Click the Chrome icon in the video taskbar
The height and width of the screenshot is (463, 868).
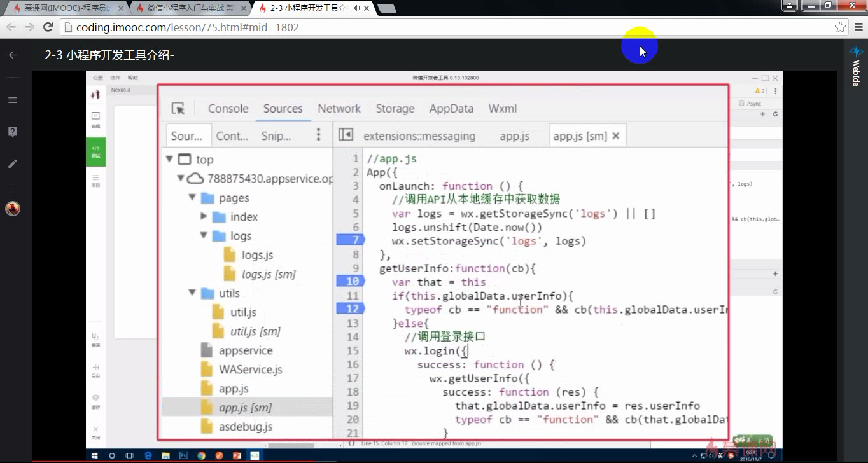coord(201,455)
